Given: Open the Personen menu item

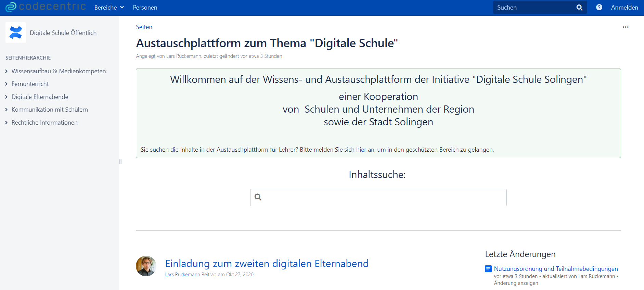Looking at the screenshot, I should [x=145, y=8].
